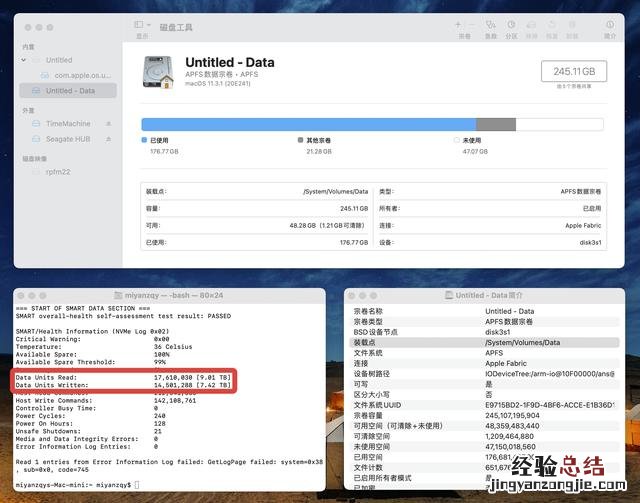Click the terminal prompt line

pyautogui.click(x=75, y=484)
